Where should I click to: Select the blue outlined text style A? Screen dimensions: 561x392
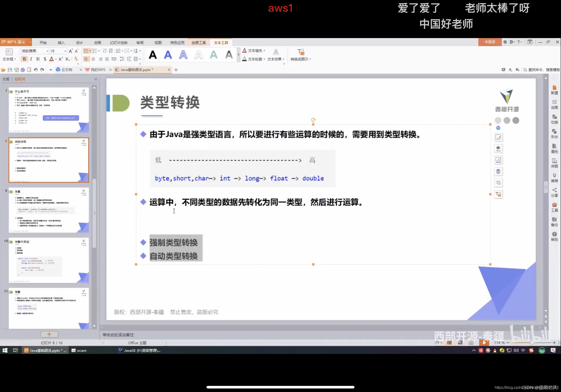(183, 55)
